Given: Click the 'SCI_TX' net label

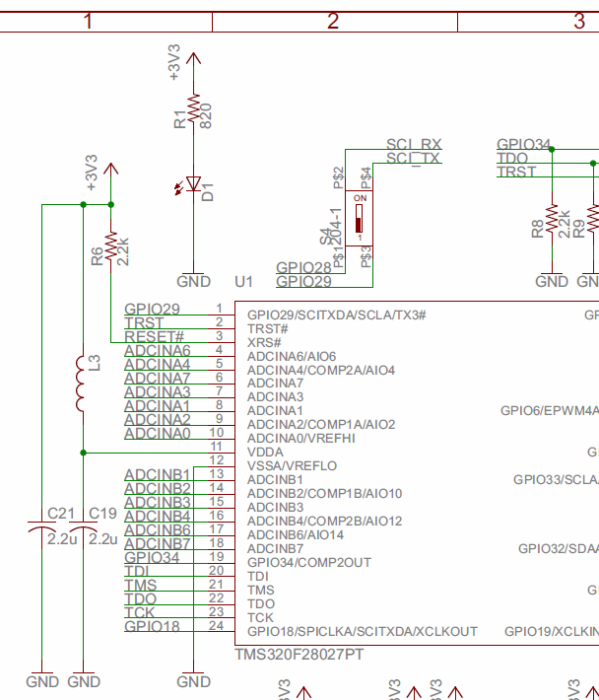Looking at the screenshot, I should pyautogui.click(x=413, y=159).
